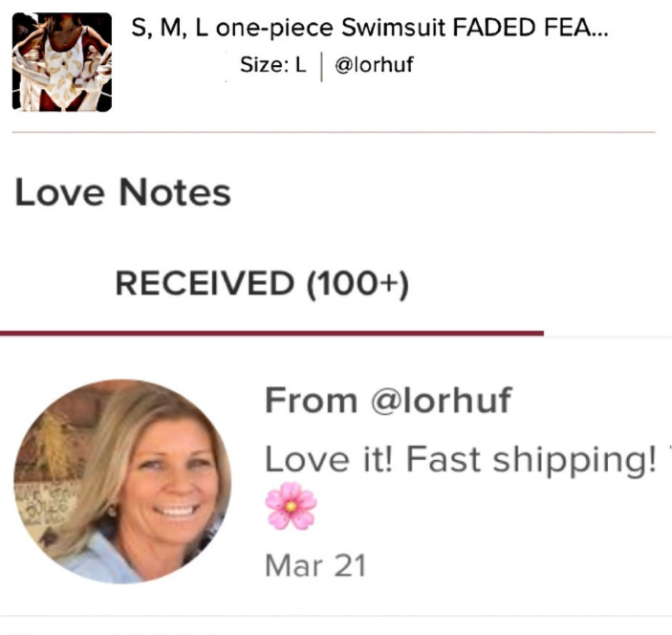Tap the "Fast shipping!" phrase in the note
The image size is (672, 635).
pos(531,459)
